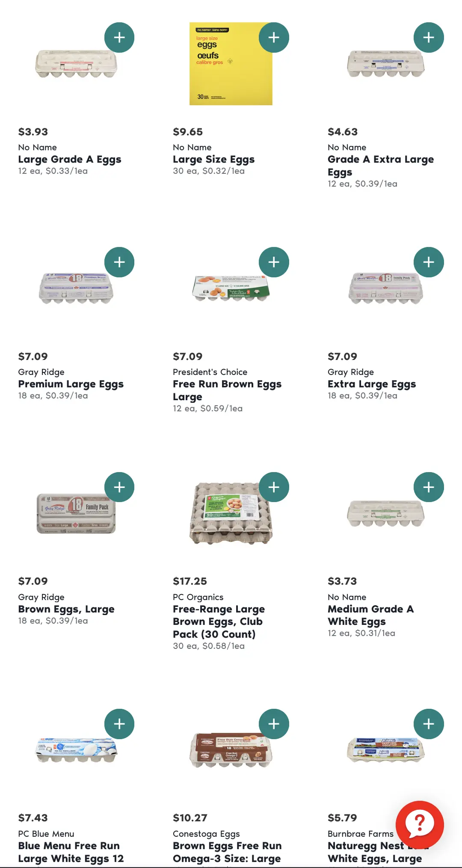Add Conestoga Omega-3 Brown Eggs to cart
The height and width of the screenshot is (868, 462).
point(274,724)
